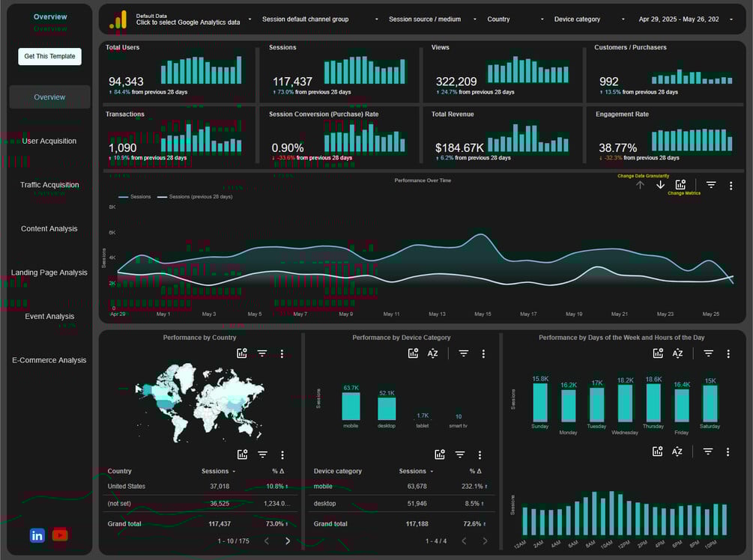The height and width of the screenshot is (560, 753).
Task: Click optional metrics icon above country map
Action: point(242,353)
